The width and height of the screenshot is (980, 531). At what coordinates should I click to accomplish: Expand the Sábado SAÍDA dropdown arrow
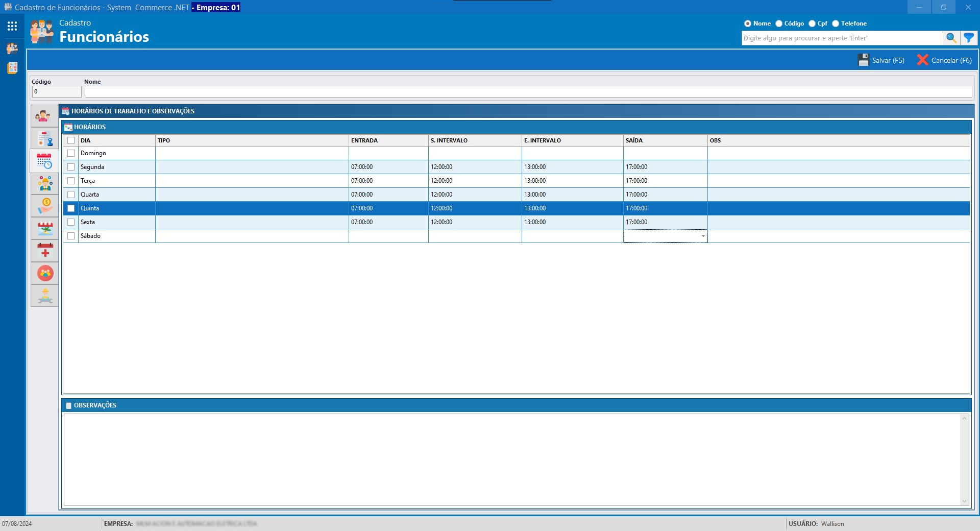pos(703,236)
